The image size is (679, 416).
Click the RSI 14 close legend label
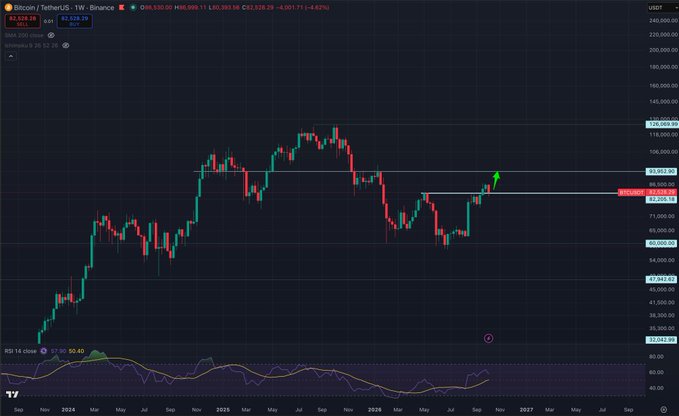click(x=20, y=351)
